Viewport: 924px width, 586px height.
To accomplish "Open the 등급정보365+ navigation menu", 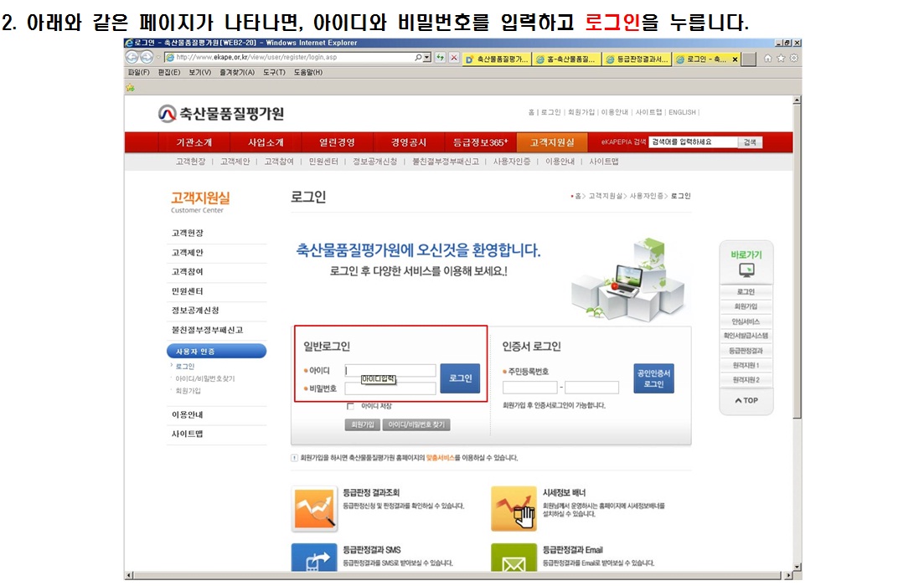I will point(481,142).
